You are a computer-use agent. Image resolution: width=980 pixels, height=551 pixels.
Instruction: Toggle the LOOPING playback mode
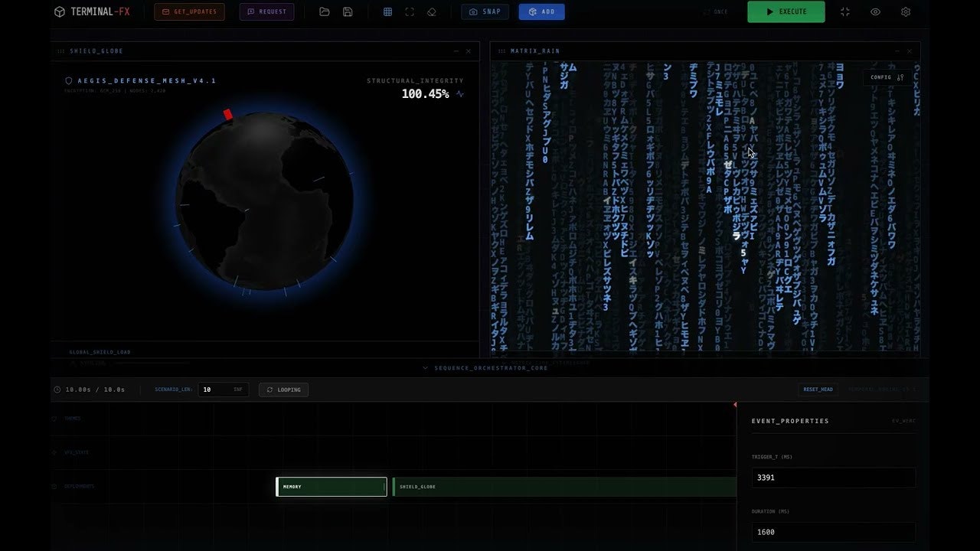pyautogui.click(x=283, y=390)
